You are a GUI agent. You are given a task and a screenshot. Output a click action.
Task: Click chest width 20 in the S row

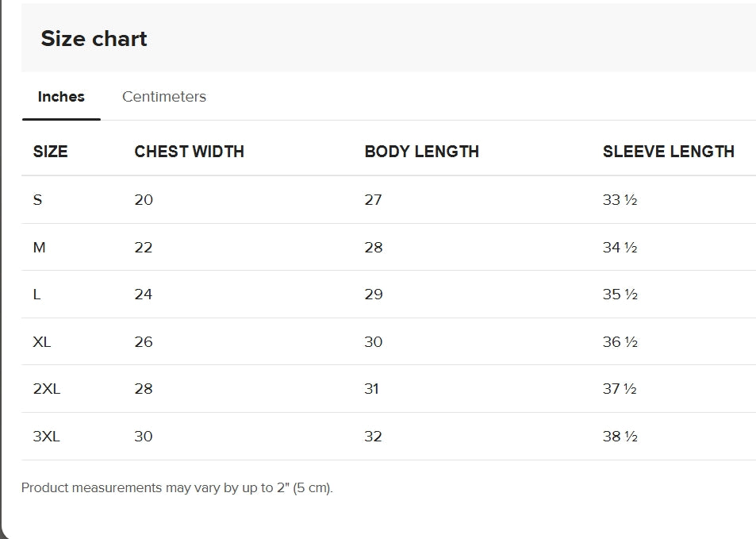pos(144,200)
